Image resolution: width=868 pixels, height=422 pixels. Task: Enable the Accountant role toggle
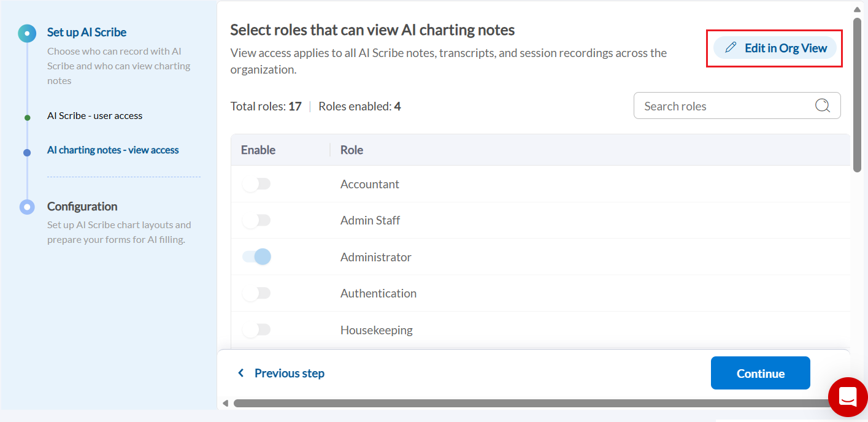point(256,183)
